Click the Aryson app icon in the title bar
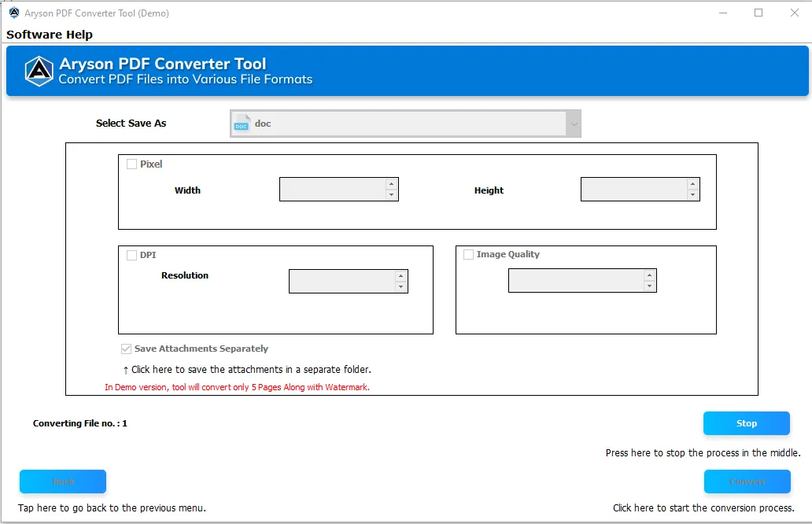This screenshot has width=812, height=524. point(14,13)
